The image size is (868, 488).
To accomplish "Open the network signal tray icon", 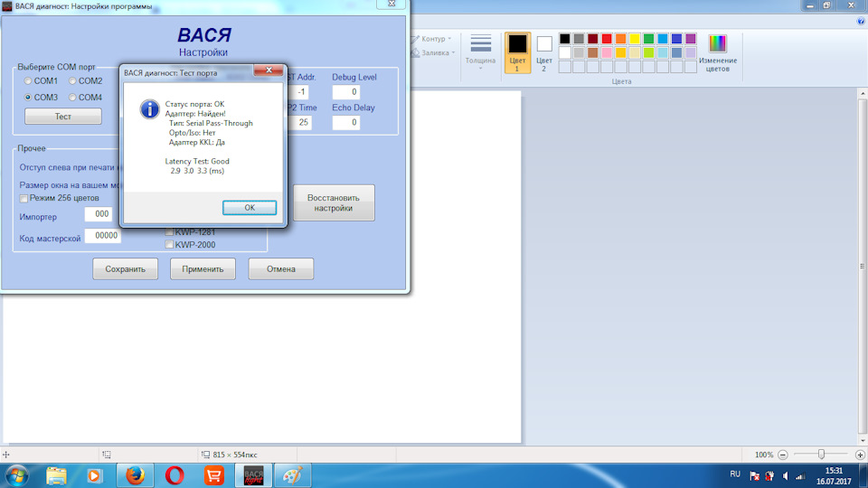I will [x=800, y=476].
